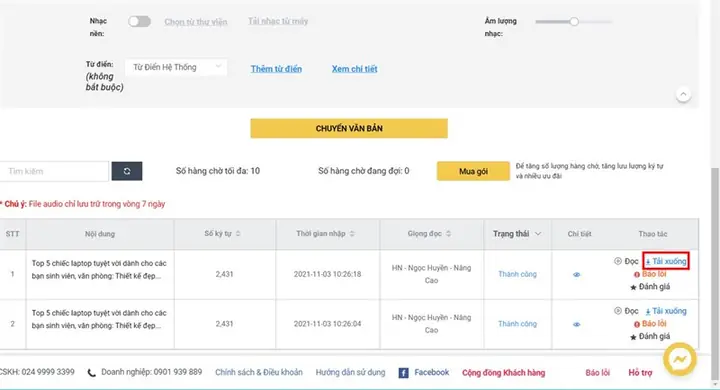Click Đọc play action in row 1
The image size is (720, 390).
click(x=626, y=261)
